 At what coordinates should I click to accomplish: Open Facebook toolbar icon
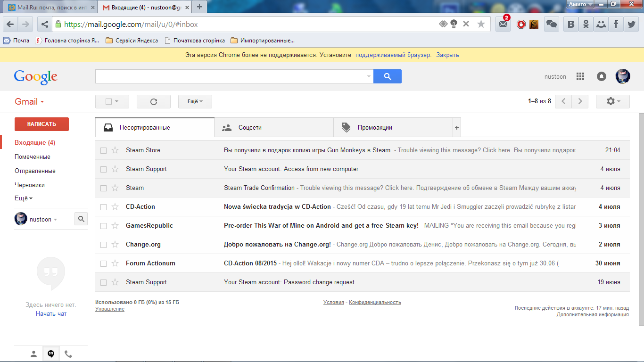616,25
